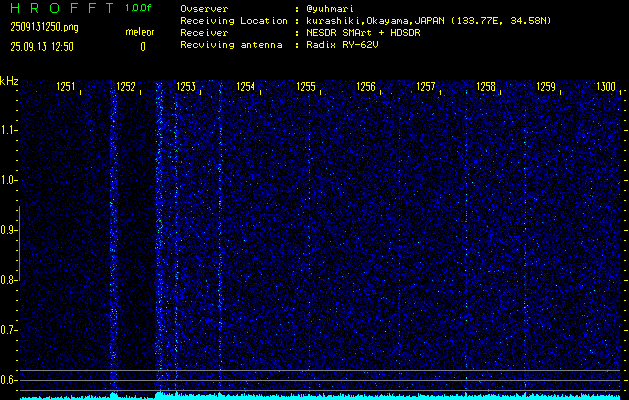Click the Receiving antenna label
The image size is (629, 400).
coord(231,45)
